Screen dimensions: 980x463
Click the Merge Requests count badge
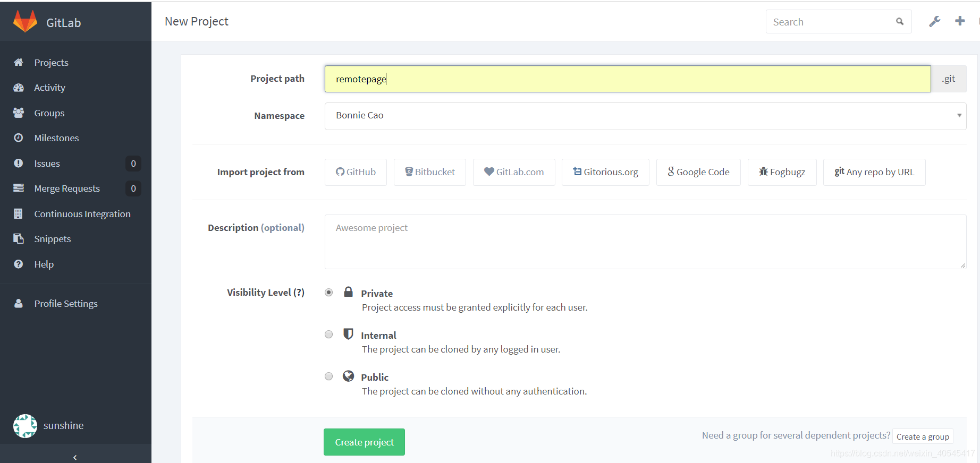pos(133,188)
